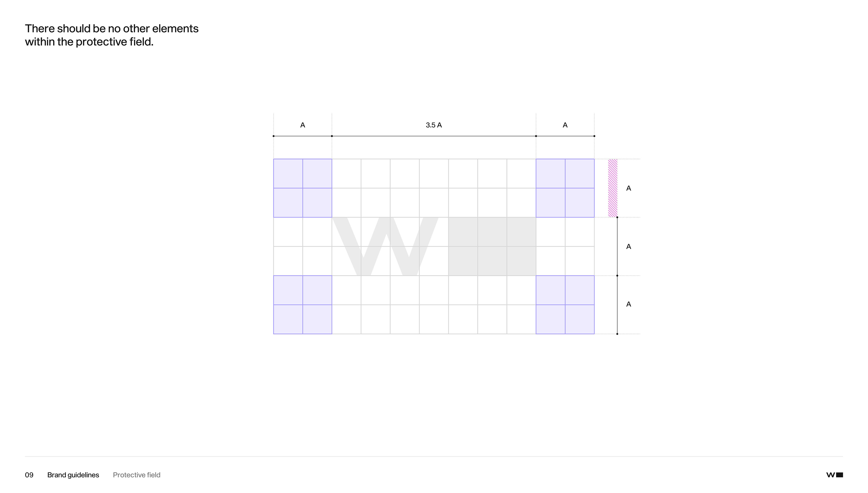Viewport: 868px width, 493px height.
Task: Click the small W logo in the footer
Action: tap(834, 475)
